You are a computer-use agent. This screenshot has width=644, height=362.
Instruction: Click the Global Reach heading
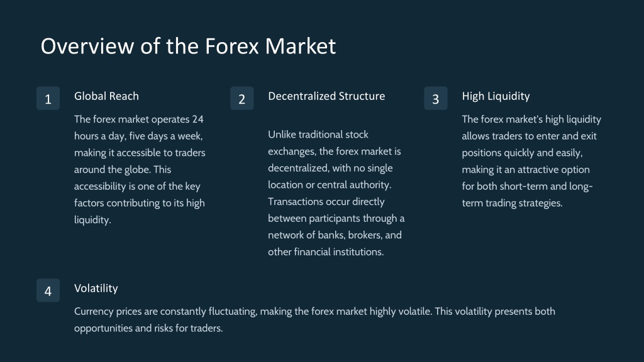(x=106, y=96)
